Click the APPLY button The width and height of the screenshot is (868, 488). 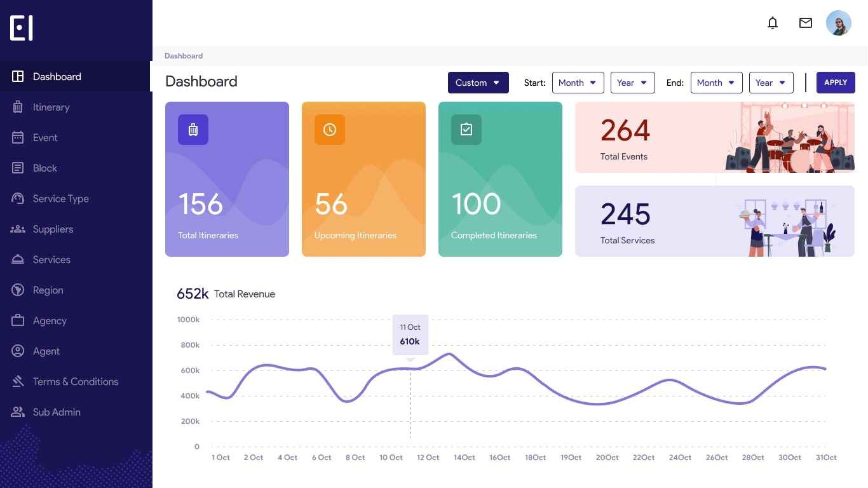click(x=836, y=83)
